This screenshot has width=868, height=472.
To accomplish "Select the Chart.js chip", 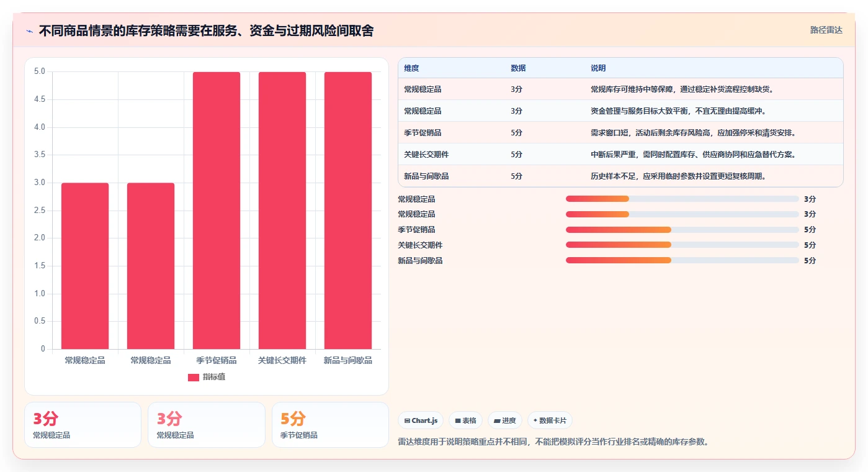I will click(x=421, y=420).
